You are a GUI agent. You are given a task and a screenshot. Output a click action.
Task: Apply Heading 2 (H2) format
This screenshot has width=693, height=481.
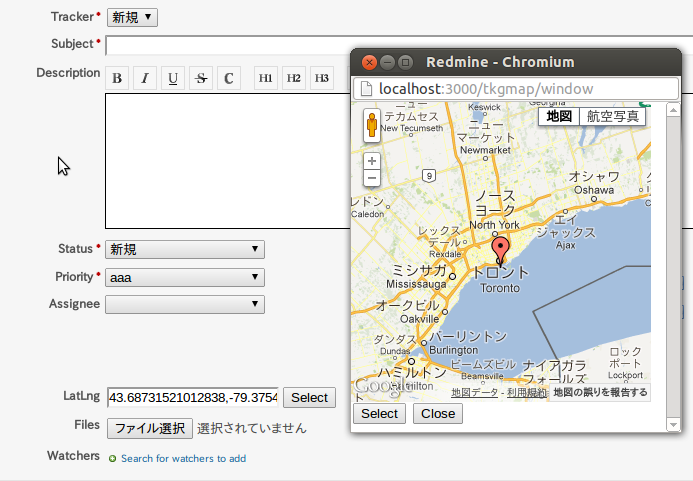click(294, 78)
